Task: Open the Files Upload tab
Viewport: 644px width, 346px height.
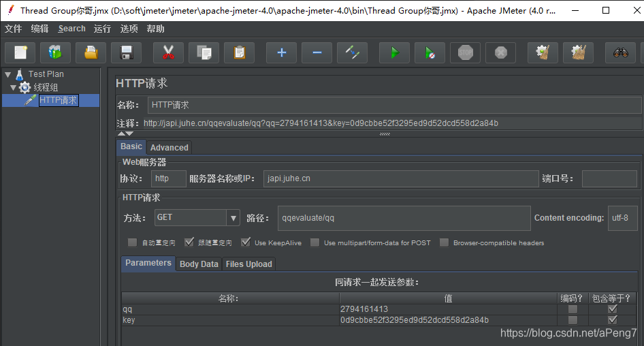Action: (x=249, y=264)
